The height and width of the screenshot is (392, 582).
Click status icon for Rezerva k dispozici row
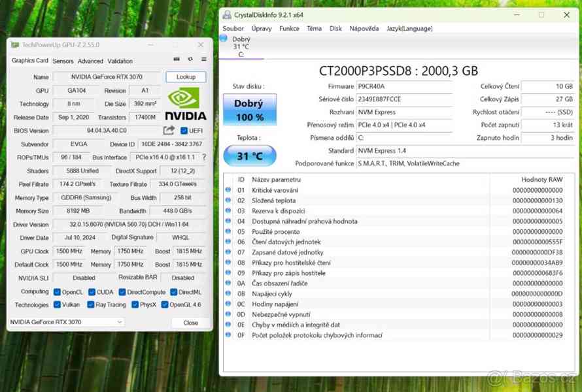point(228,210)
